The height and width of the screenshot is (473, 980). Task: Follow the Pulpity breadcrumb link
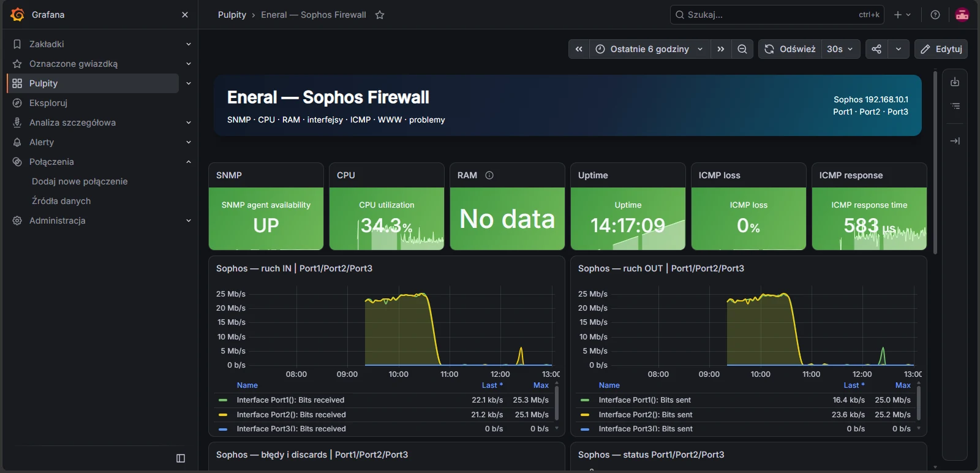(232, 15)
